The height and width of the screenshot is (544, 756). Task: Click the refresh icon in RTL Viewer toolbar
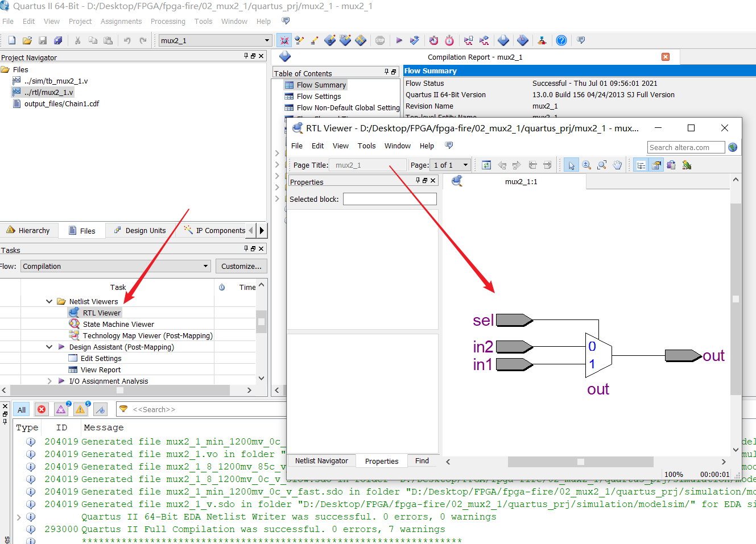click(x=486, y=165)
